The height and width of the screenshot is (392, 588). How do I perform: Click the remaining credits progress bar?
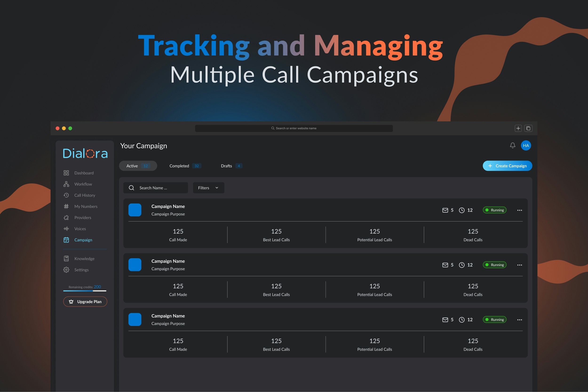point(85,291)
